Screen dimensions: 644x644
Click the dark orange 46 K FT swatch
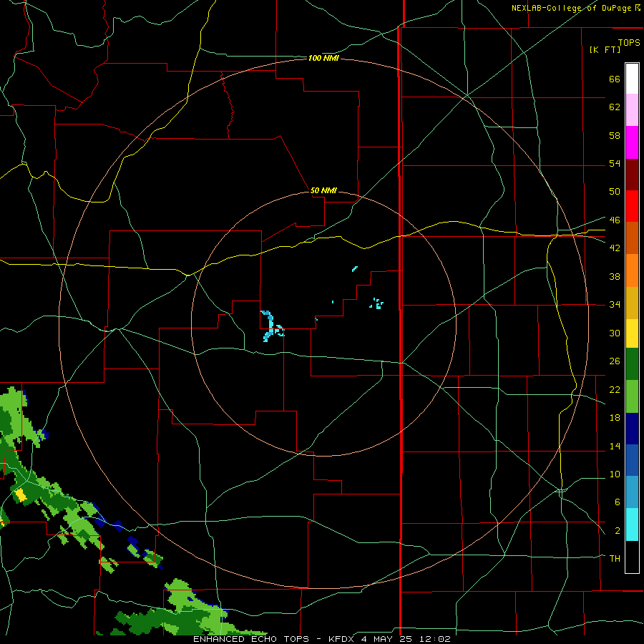632,238
